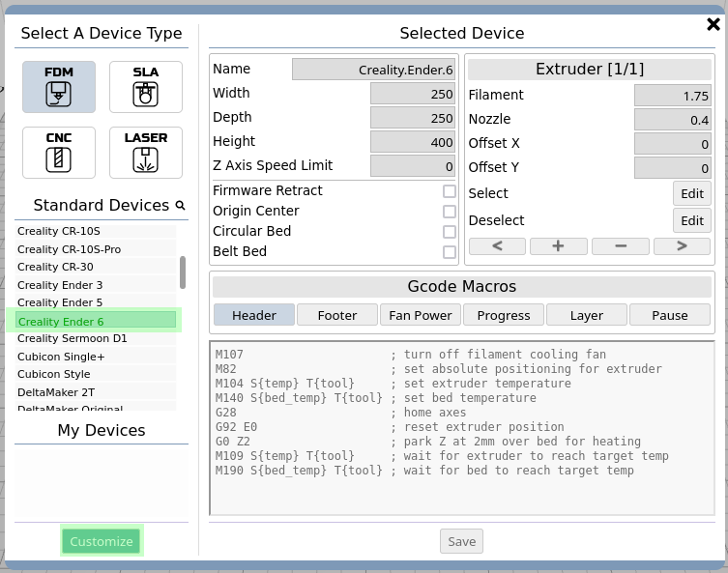Add an extruder with plus button

point(558,245)
